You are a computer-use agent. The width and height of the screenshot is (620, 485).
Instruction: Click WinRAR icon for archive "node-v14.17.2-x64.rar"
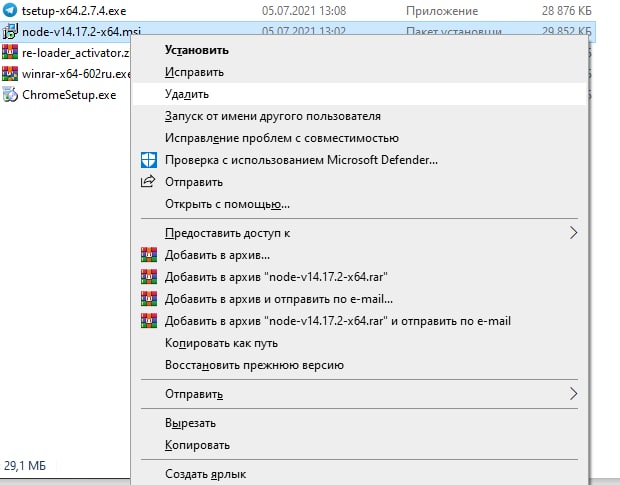(x=149, y=277)
